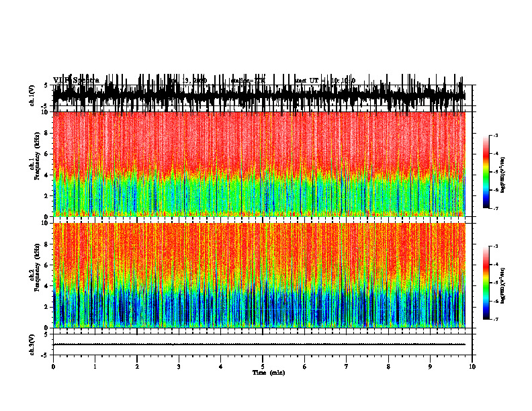Click the '-3' label on ch.2 color scale
Image resolution: width=532 pixels, height=411 pixels.
[x=496, y=246]
